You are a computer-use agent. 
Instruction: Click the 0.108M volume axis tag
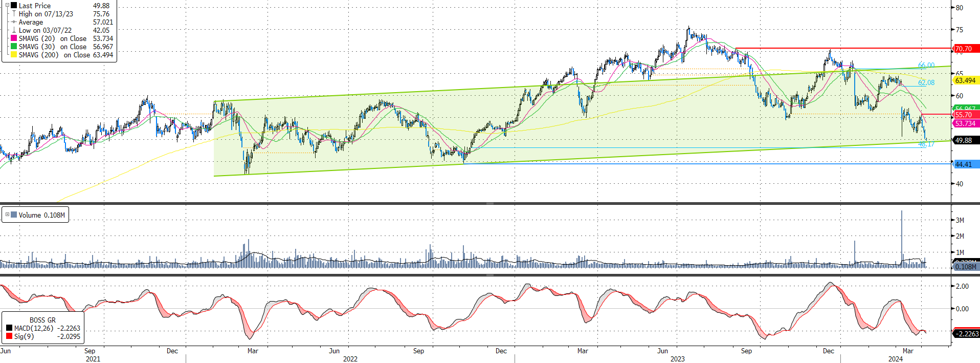(x=966, y=267)
